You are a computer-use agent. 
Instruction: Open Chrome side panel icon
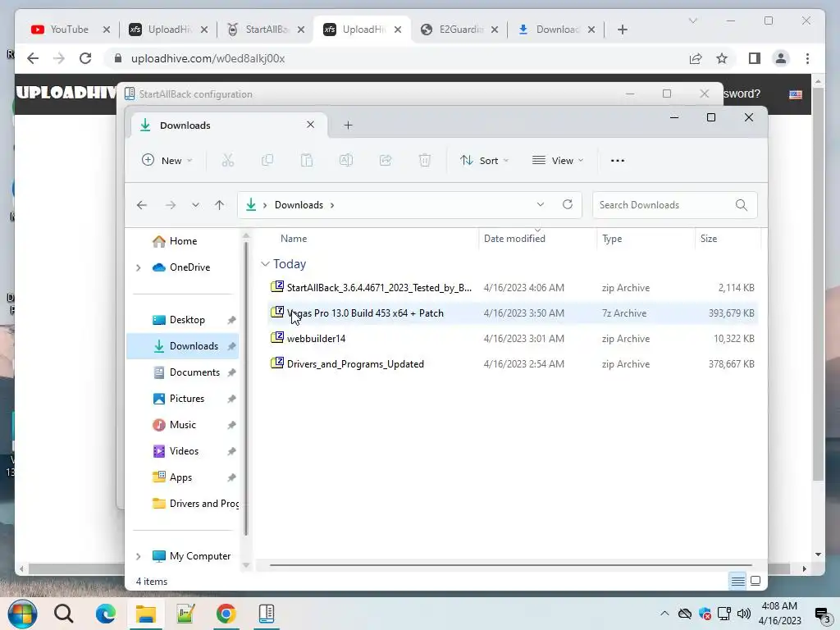(755, 58)
